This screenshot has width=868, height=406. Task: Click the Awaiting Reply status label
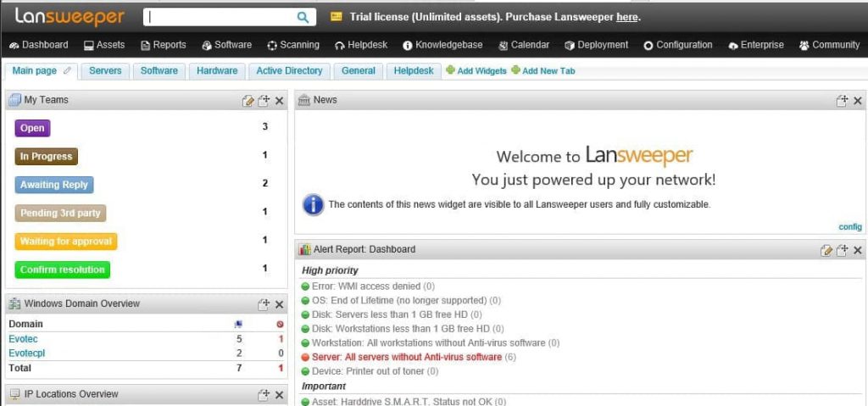click(x=53, y=185)
